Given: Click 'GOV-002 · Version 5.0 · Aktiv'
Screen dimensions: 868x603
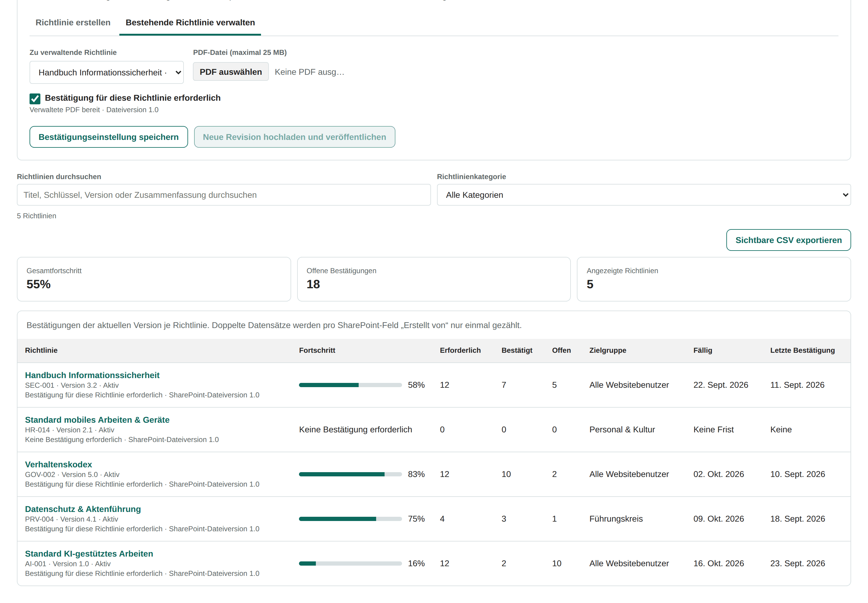Looking at the screenshot, I should [72, 474].
